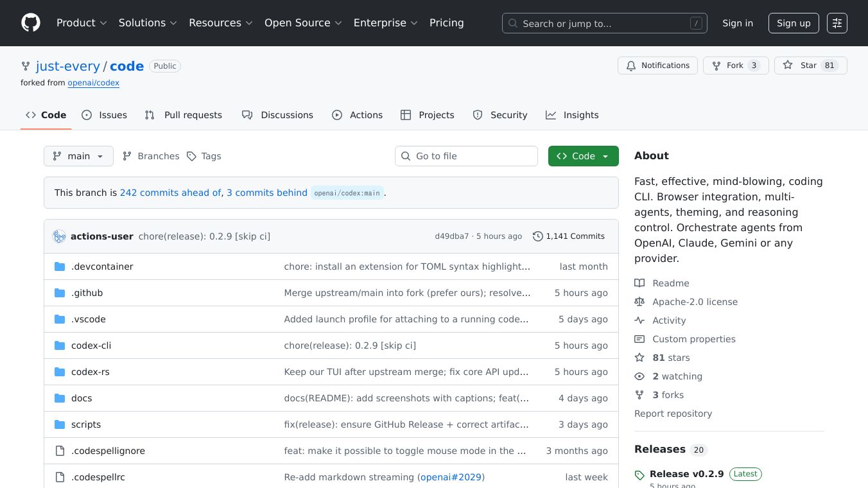
Task: Open the Branches list
Action: click(151, 156)
